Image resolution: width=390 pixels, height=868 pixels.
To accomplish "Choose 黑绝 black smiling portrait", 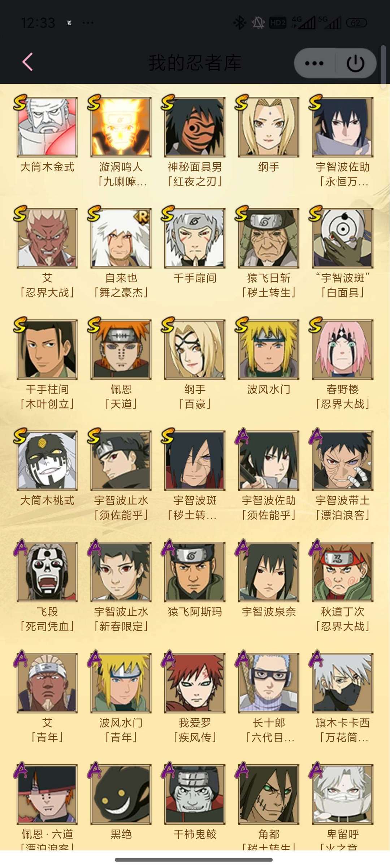I will [x=121, y=794].
